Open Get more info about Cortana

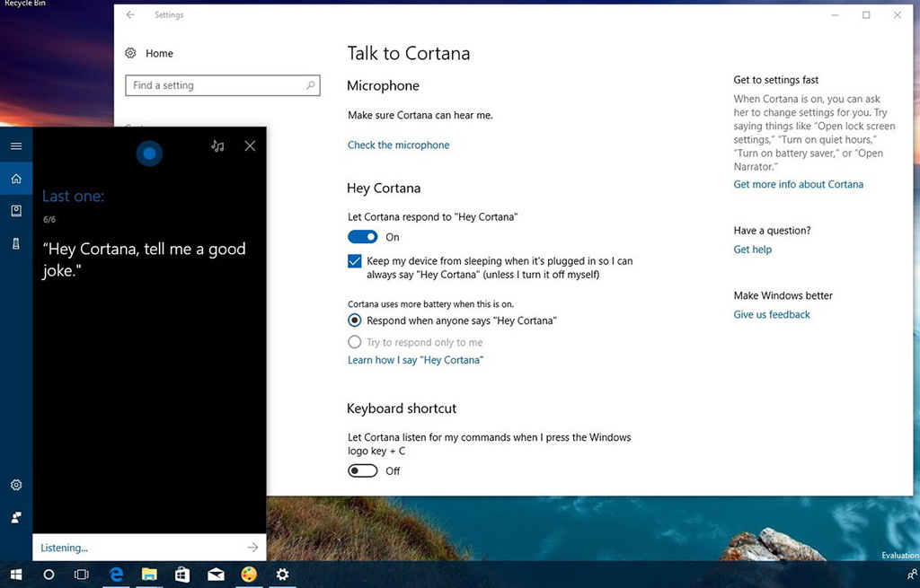tap(799, 184)
